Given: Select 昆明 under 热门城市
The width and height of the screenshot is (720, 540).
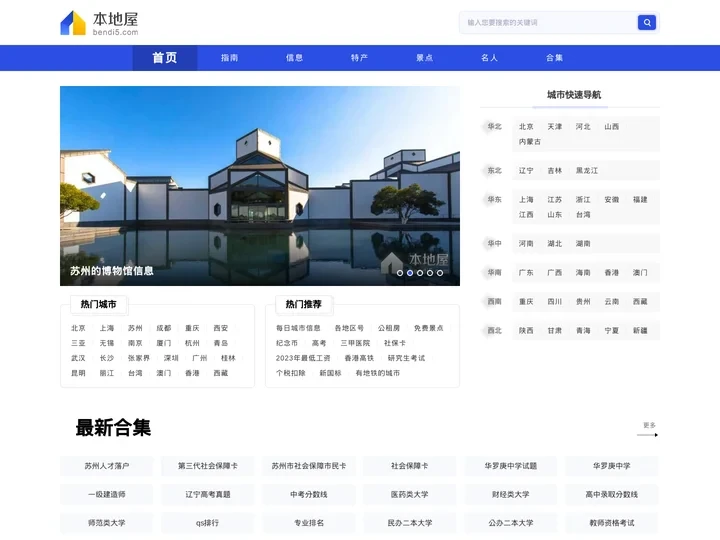Looking at the screenshot, I should click(x=79, y=373).
